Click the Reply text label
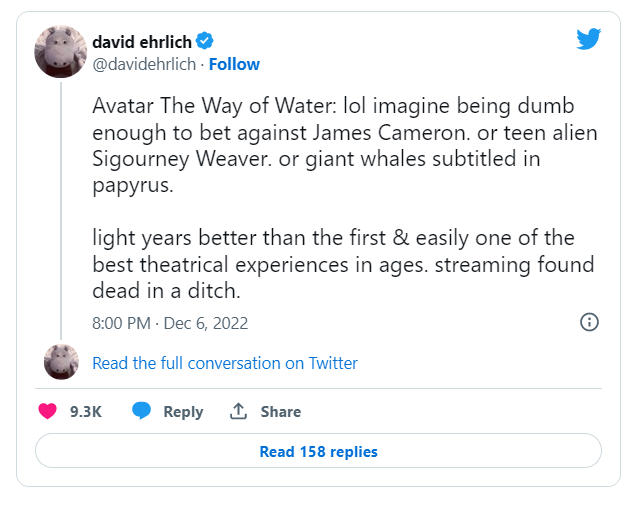The height and width of the screenshot is (506, 639). coord(183,412)
